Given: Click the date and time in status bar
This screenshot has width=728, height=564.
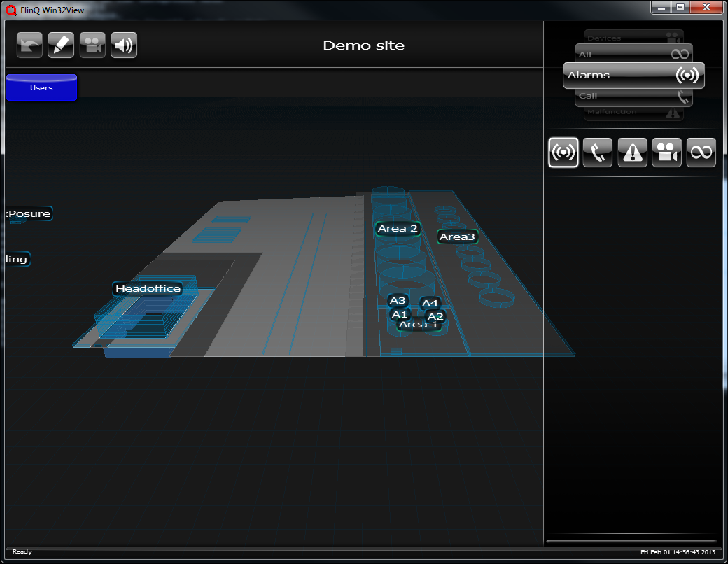Looking at the screenshot, I should pyautogui.click(x=678, y=552).
